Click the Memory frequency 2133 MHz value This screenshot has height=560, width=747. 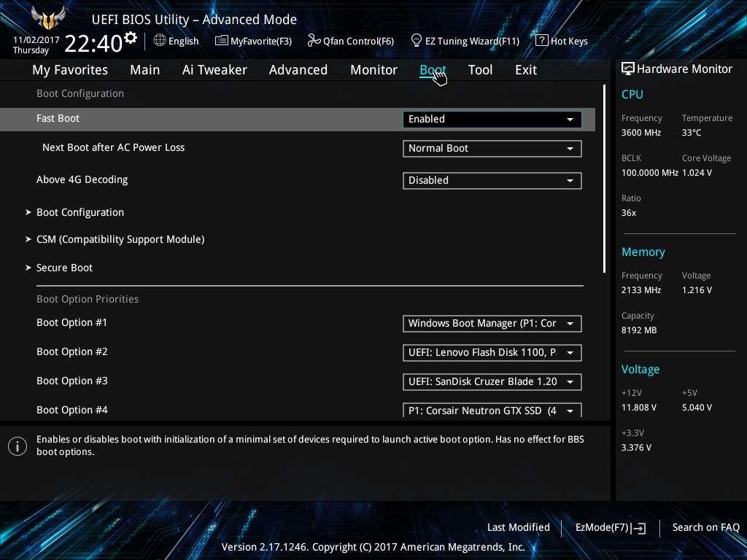641,290
